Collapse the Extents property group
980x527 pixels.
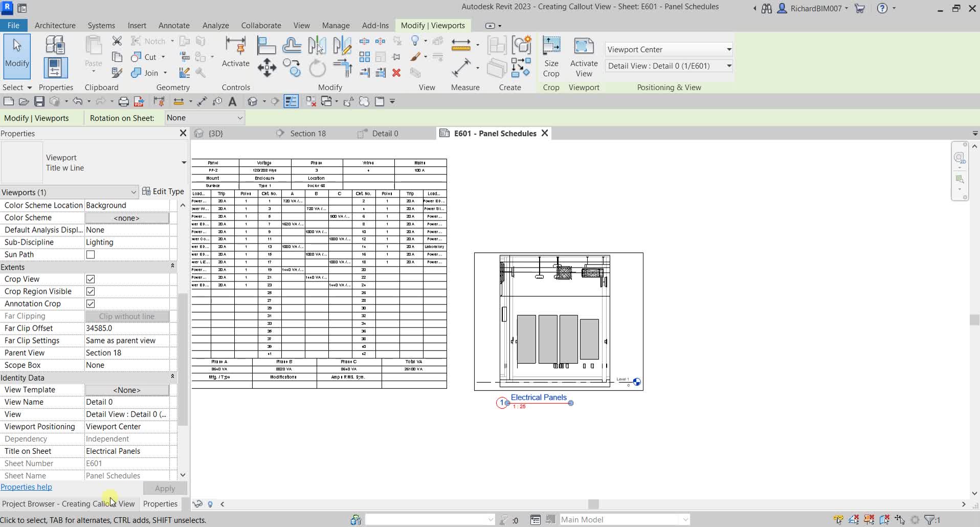pos(172,267)
